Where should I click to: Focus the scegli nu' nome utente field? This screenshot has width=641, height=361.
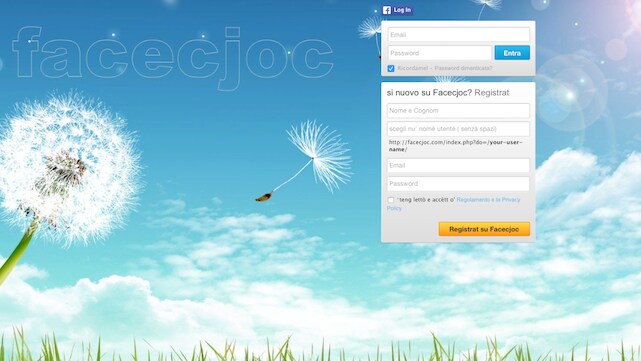point(458,129)
